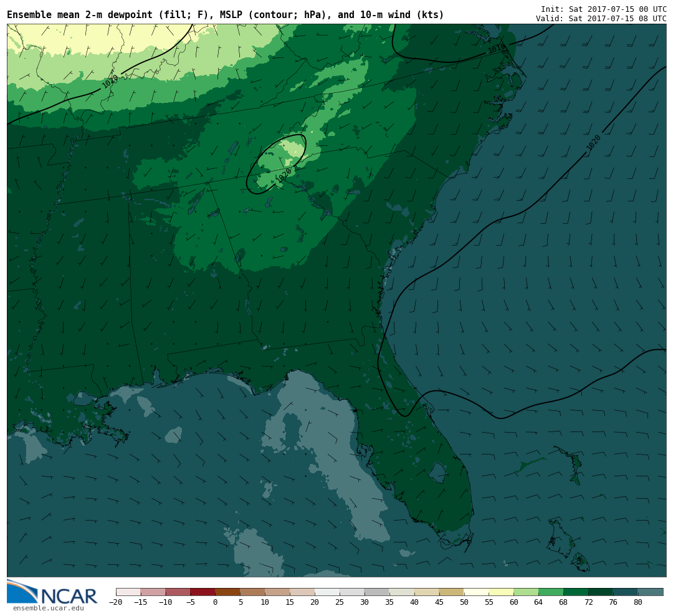
Task: Pick the 64 to 68 medium green swatch
Action: (551, 592)
